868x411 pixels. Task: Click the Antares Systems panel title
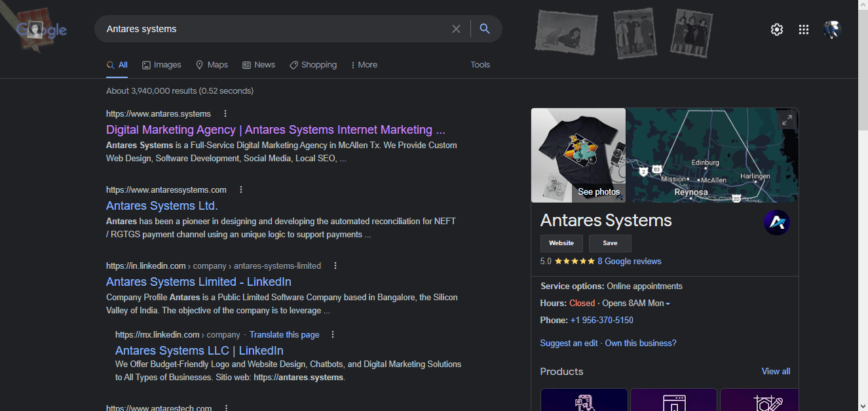606,220
